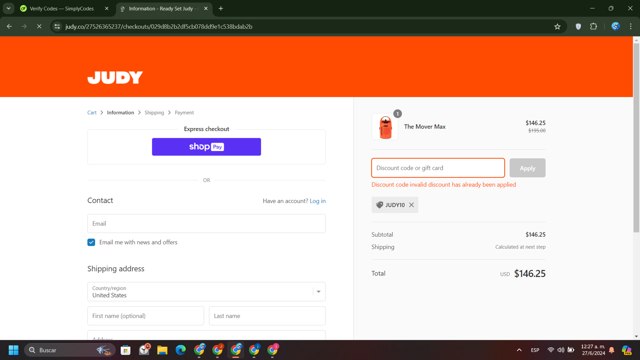Open the Mail taskbar icon
640x360 pixels.
pos(144,350)
